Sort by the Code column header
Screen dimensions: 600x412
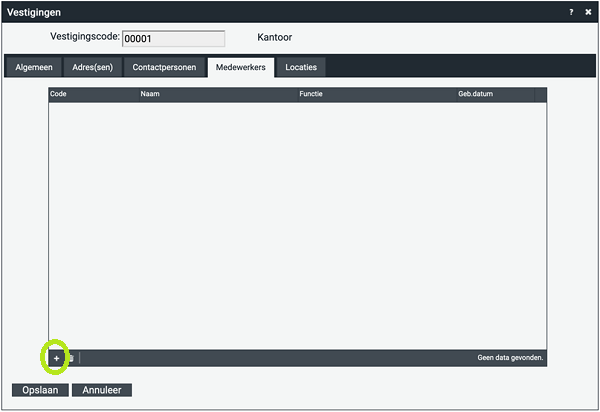pyautogui.click(x=93, y=94)
